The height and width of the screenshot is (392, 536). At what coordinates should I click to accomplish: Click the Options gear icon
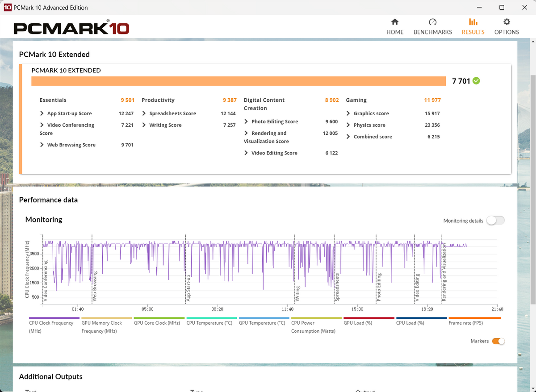507,22
